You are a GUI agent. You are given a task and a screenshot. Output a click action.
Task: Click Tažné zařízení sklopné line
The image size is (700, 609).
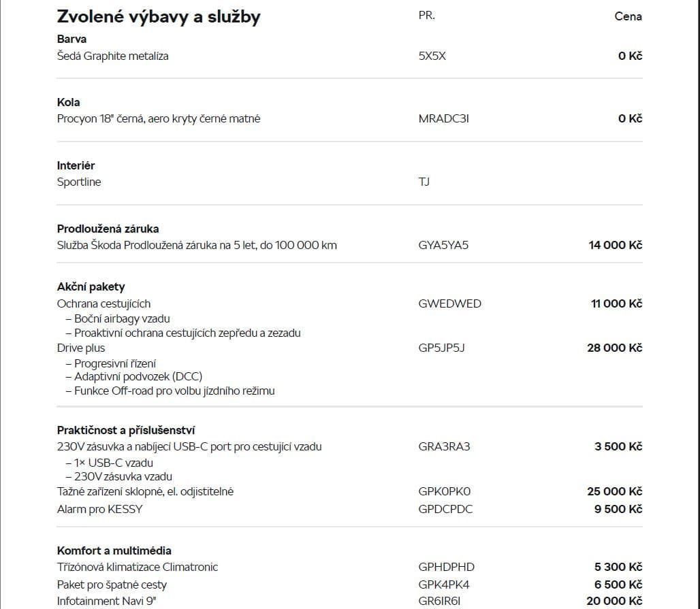coord(145,492)
